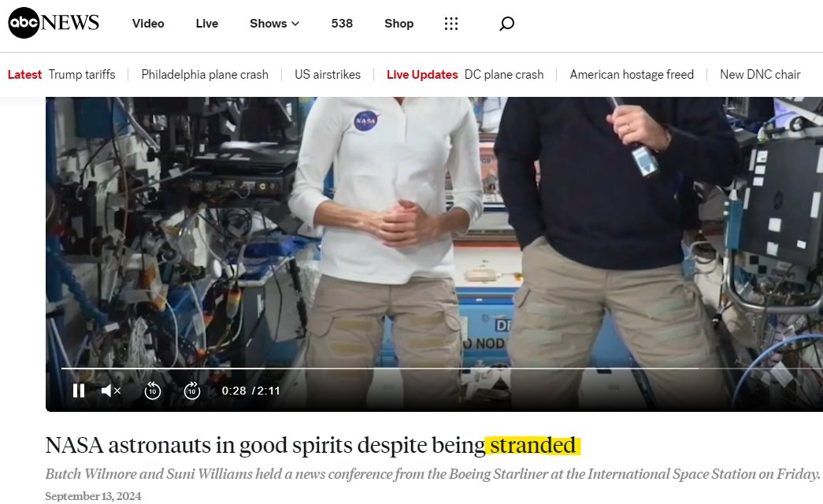
Task: Click the highlighted word stranded
Action: (532, 445)
